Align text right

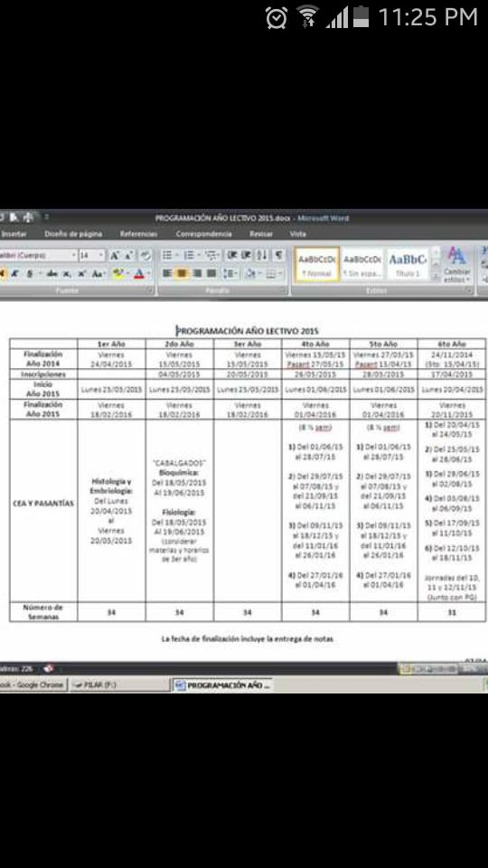196,273
